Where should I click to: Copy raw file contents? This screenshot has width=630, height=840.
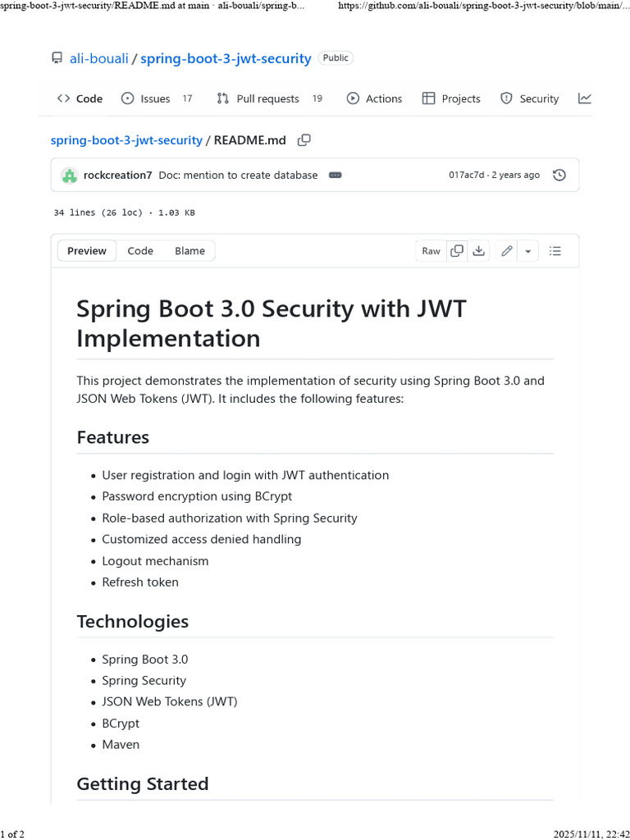[457, 251]
